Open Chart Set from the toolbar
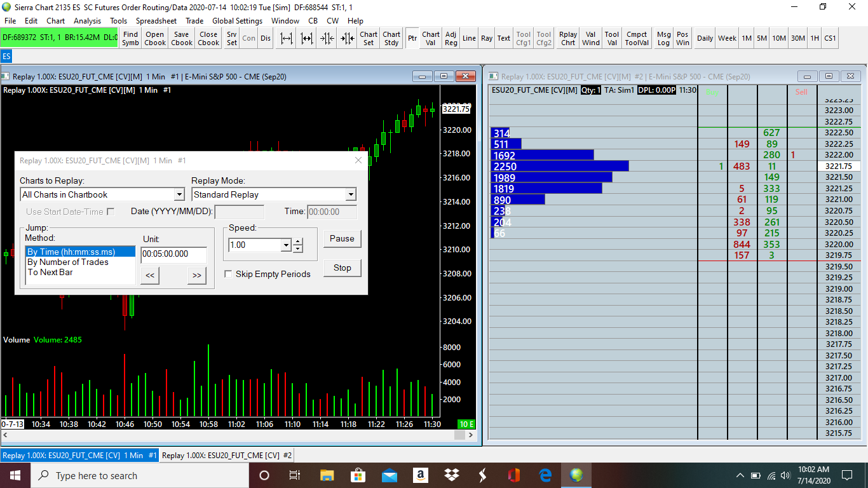 [369, 38]
